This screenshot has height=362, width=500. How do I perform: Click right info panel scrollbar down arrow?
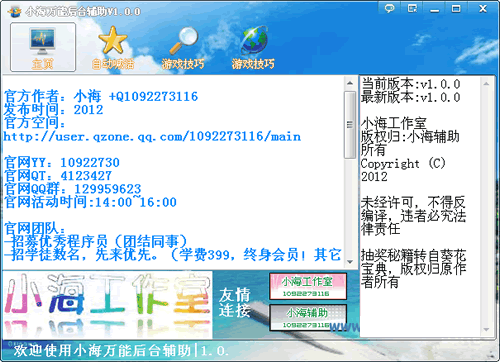click(x=486, y=330)
